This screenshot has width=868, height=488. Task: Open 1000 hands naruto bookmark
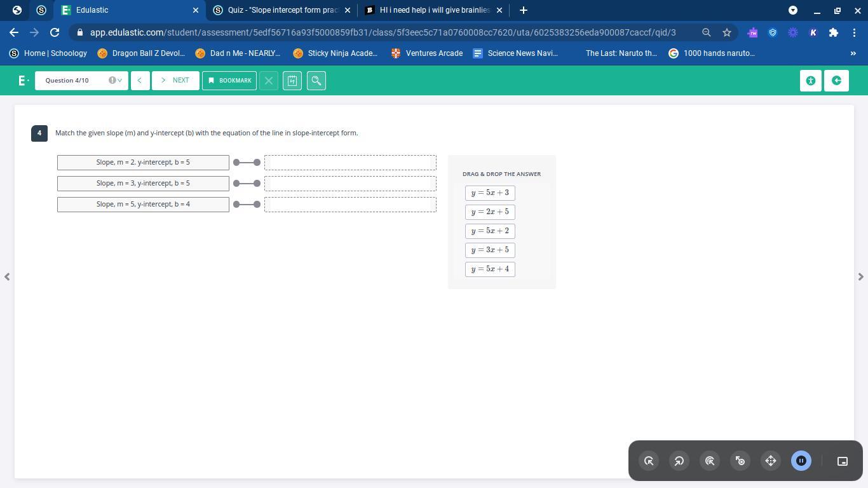(712, 53)
